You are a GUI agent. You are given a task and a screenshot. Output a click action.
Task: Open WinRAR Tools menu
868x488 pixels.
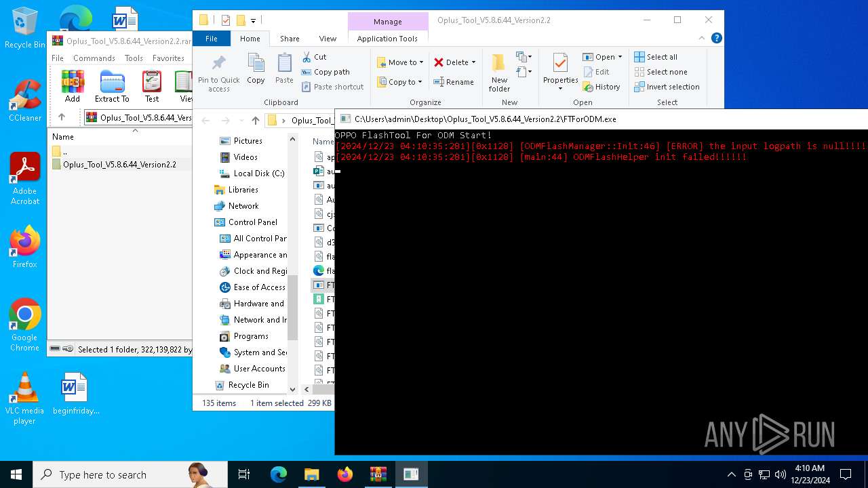tap(134, 58)
